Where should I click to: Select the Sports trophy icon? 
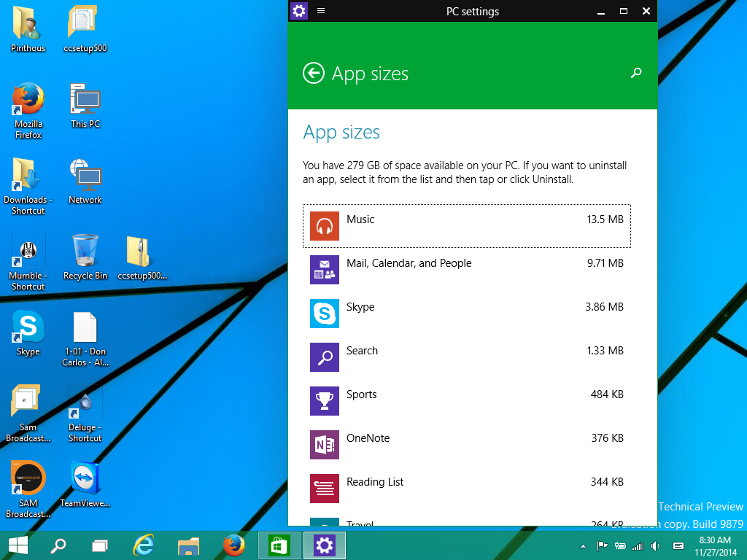tap(325, 401)
